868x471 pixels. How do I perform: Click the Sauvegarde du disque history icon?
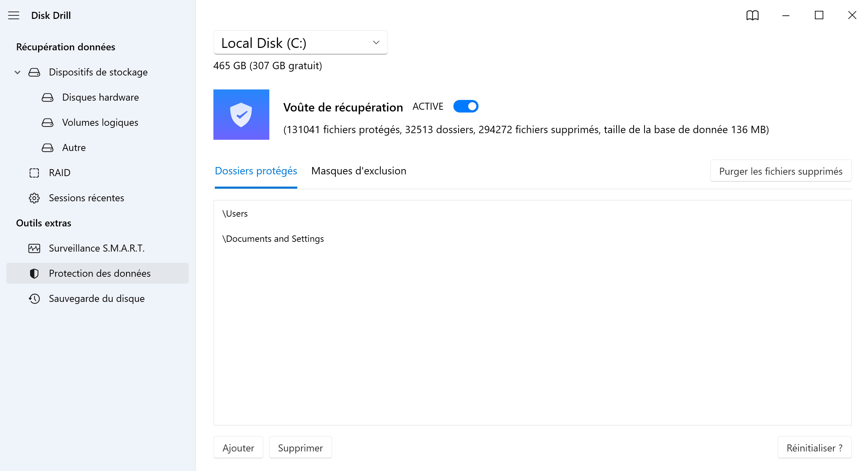[34, 299]
